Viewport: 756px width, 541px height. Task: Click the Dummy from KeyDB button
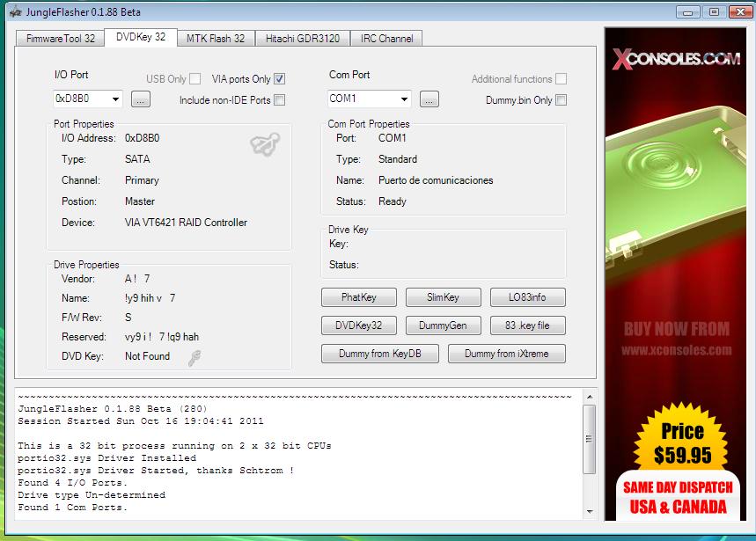point(380,354)
